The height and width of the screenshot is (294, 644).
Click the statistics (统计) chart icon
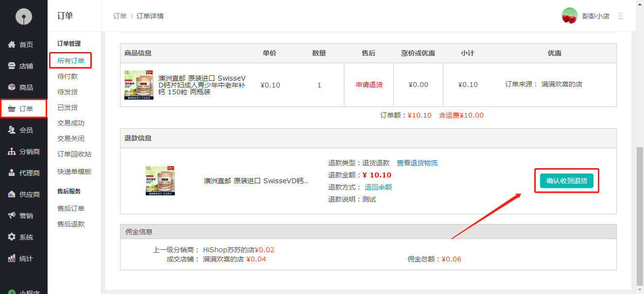pos(12,259)
